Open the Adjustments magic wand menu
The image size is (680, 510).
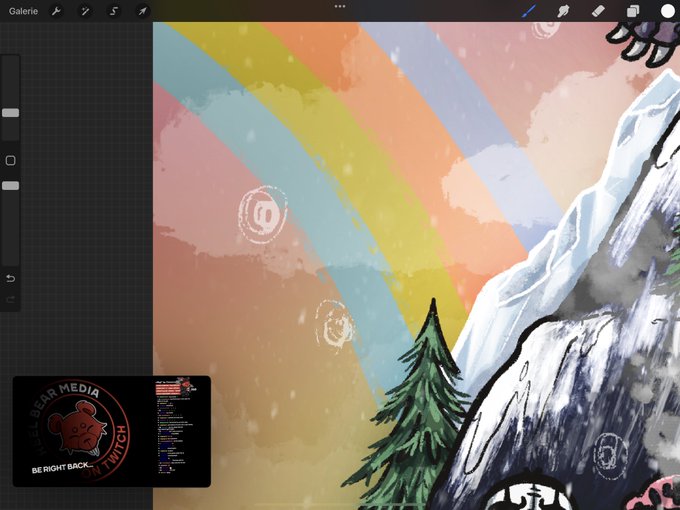85,11
